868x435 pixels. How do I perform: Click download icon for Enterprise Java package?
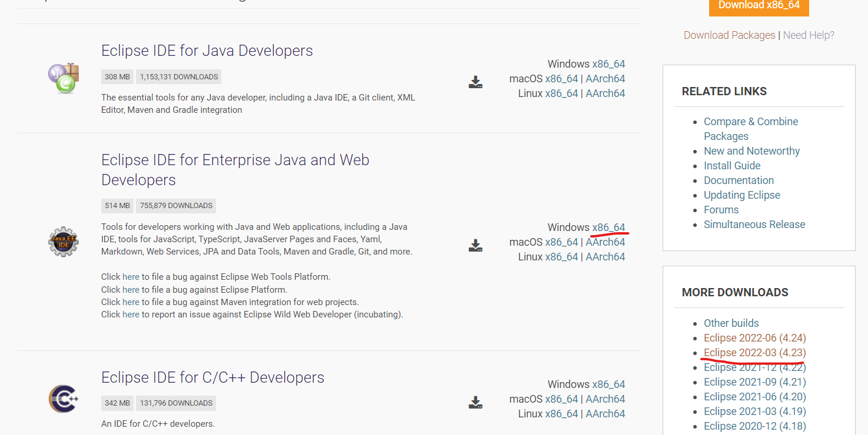tap(475, 245)
